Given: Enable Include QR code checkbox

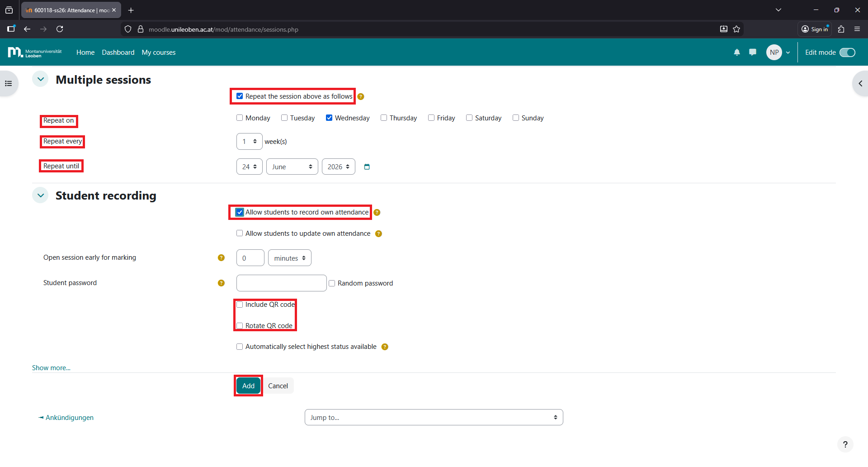Looking at the screenshot, I should 240,305.
